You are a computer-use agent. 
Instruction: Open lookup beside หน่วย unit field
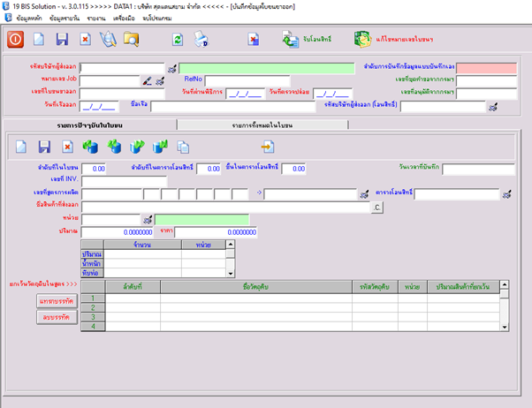[148, 220]
